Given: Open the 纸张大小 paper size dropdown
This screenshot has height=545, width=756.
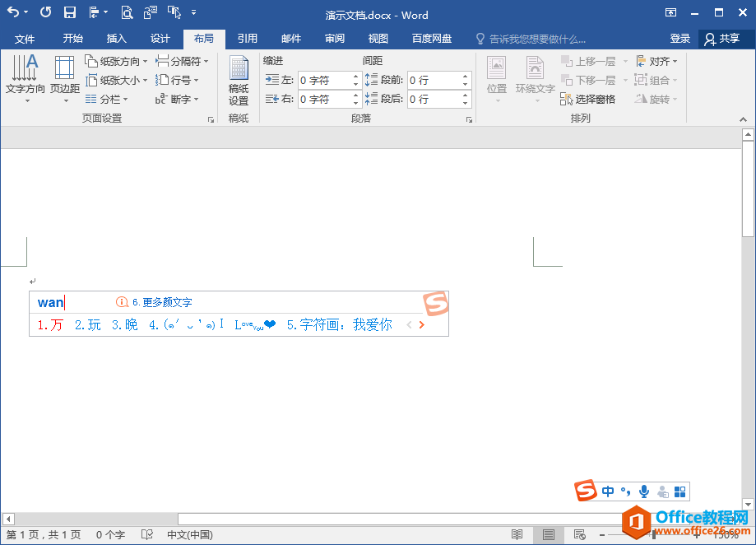Looking at the screenshot, I should (x=116, y=80).
